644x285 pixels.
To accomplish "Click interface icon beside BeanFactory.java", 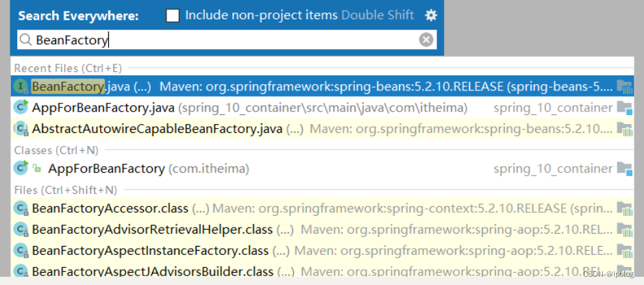I will (x=21, y=86).
